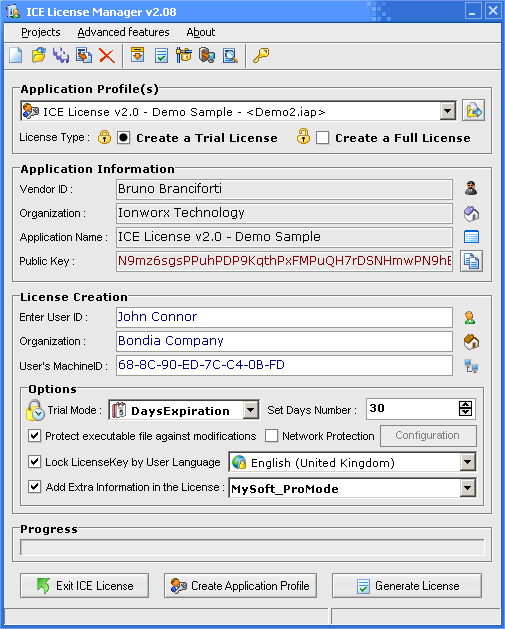Click the list icon beside Application Name

(x=471, y=237)
